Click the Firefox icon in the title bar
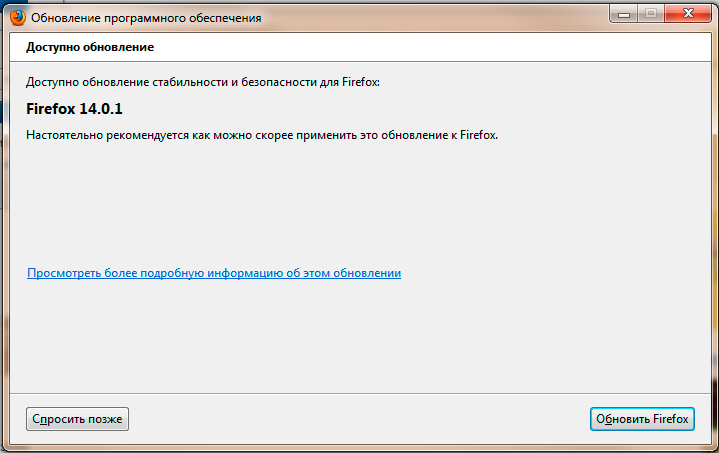This screenshot has width=719, height=453. click(x=18, y=16)
